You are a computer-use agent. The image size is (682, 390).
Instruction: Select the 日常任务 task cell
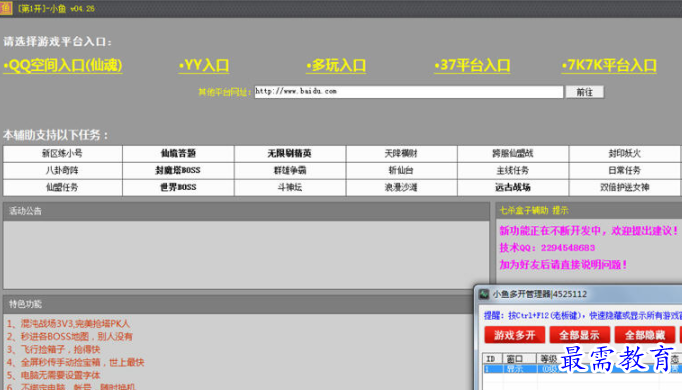pyautogui.click(x=625, y=170)
